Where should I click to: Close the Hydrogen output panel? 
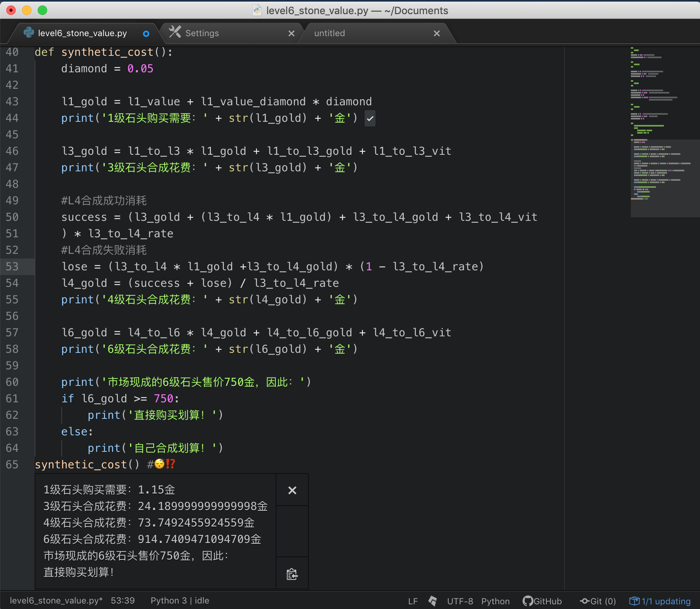292,490
